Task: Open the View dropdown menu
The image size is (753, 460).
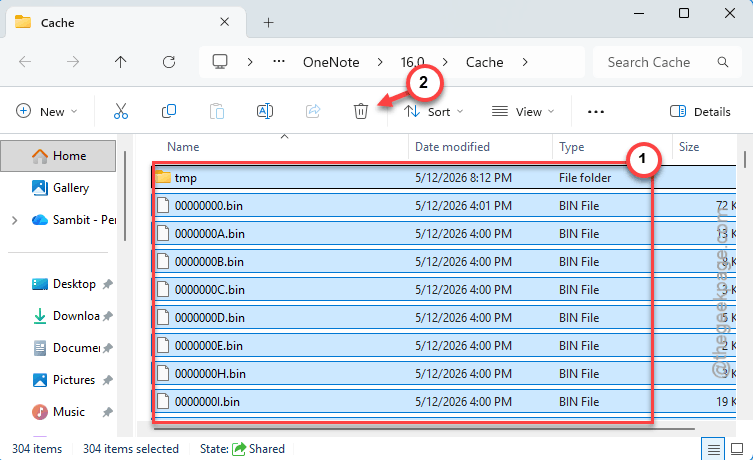Action: (x=523, y=111)
